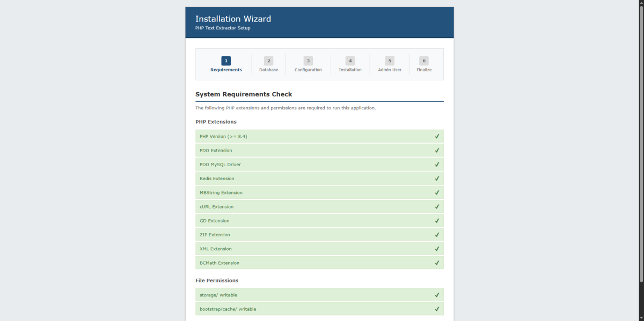Click the storage/ writable checkmark icon
Image resolution: width=644 pixels, height=321 pixels.
tap(437, 295)
